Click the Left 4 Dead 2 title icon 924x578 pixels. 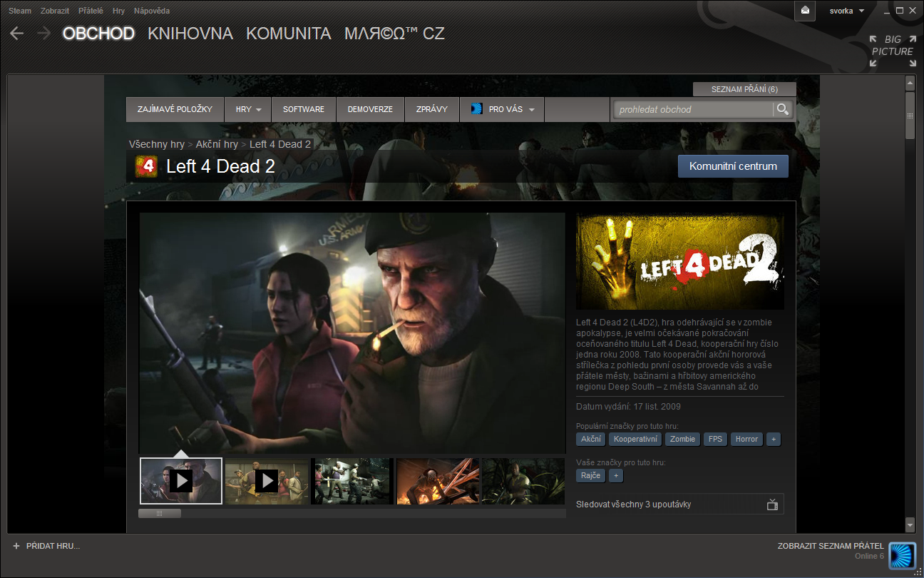pyautogui.click(x=145, y=166)
